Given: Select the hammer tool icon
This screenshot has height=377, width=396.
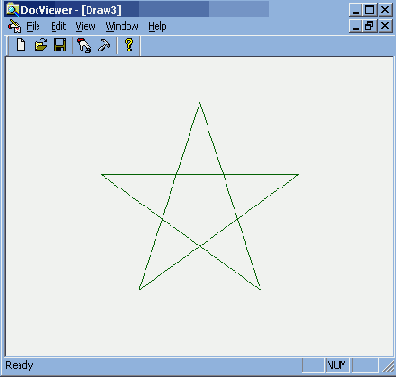Looking at the screenshot, I should (x=104, y=45).
